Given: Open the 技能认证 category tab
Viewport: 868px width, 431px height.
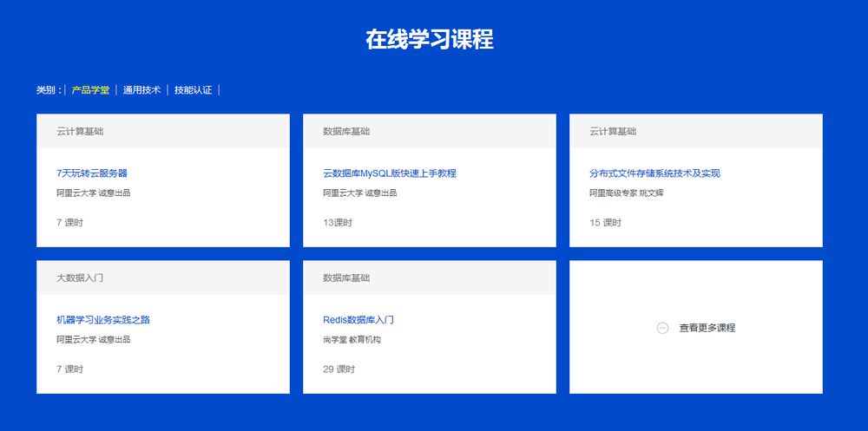Looking at the screenshot, I should click(x=193, y=89).
